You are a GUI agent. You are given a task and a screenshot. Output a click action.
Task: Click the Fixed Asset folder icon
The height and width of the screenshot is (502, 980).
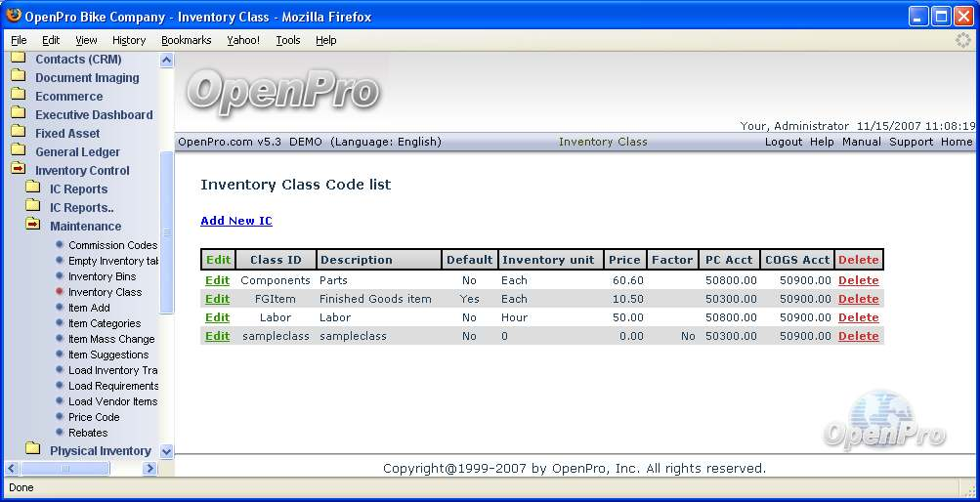click(x=18, y=133)
